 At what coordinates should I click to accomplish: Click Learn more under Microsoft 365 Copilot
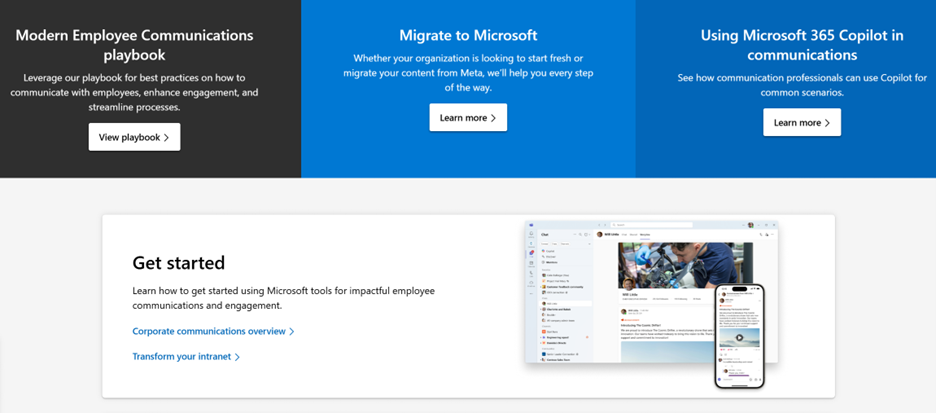(802, 122)
